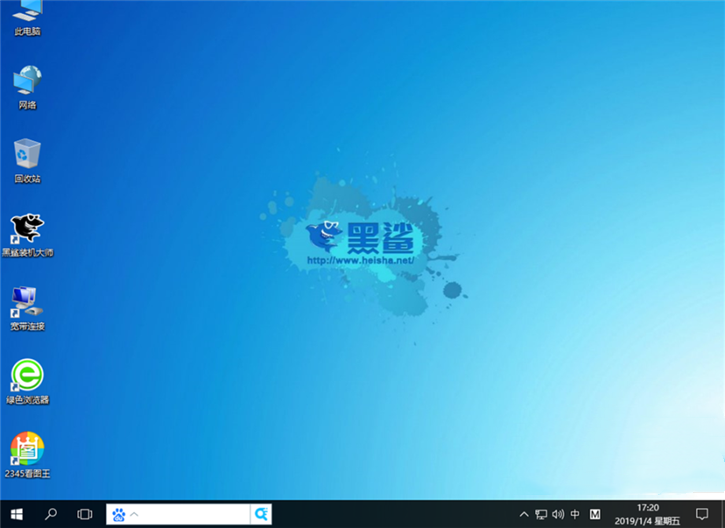Open Task View on the taskbar

85,514
